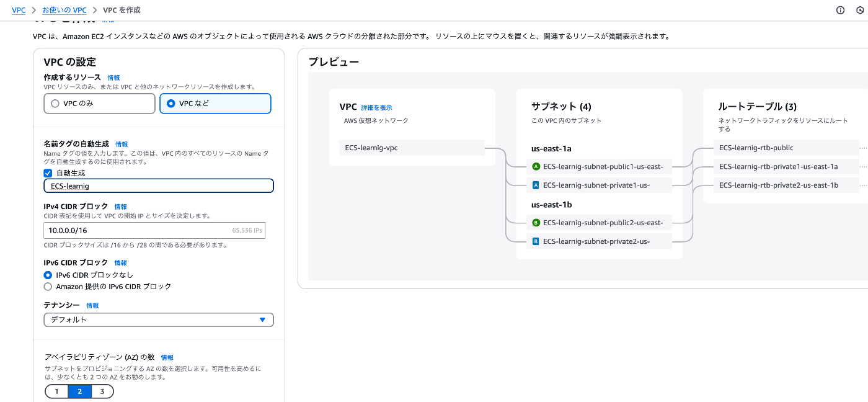Select the 'VPC のみ' radio option
Image resolution: width=868 pixels, height=402 pixels.
(99, 104)
